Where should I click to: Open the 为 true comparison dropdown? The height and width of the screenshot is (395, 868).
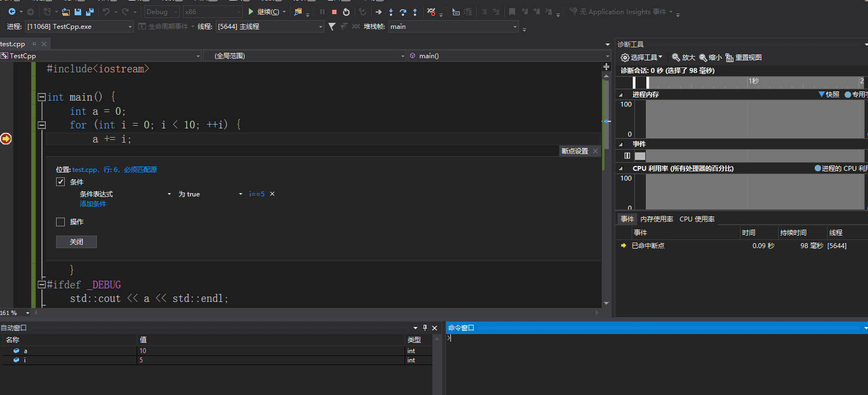pos(210,194)
